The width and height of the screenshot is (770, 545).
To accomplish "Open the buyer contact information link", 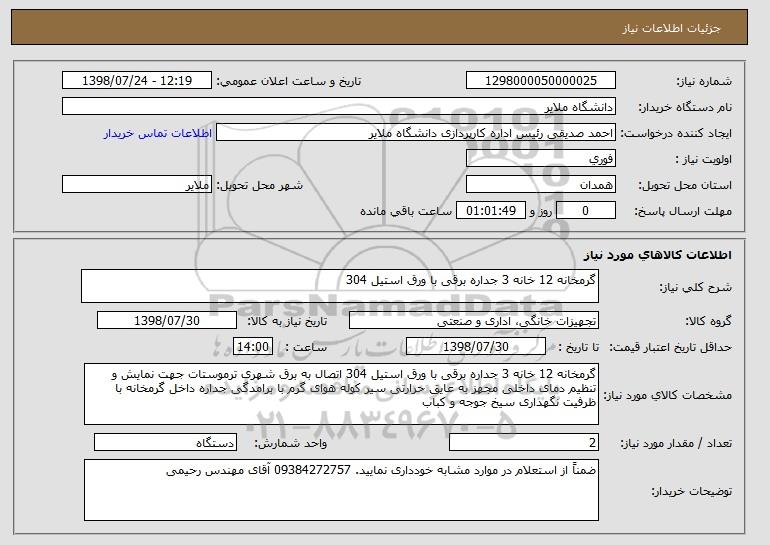I will pyautogui.click(x=158, y=133).
